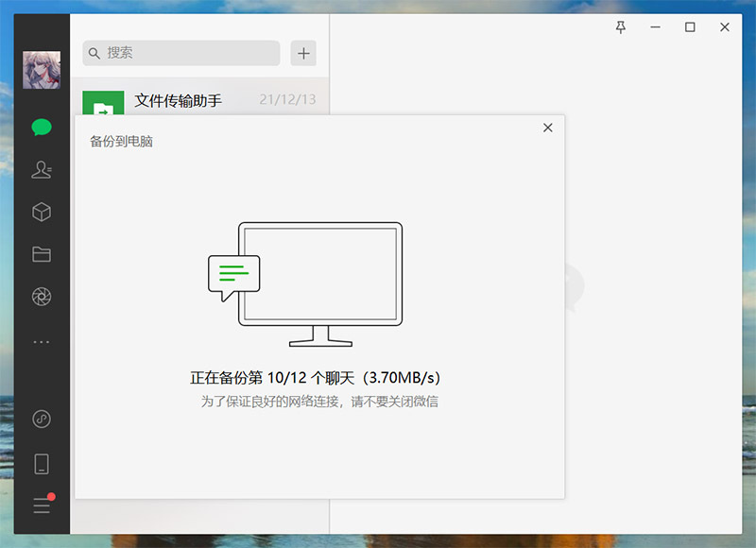Click the search magnifier icon
The height and width of the screenshot is (548, 756).
pyautogui.click(x=94, y=53)
